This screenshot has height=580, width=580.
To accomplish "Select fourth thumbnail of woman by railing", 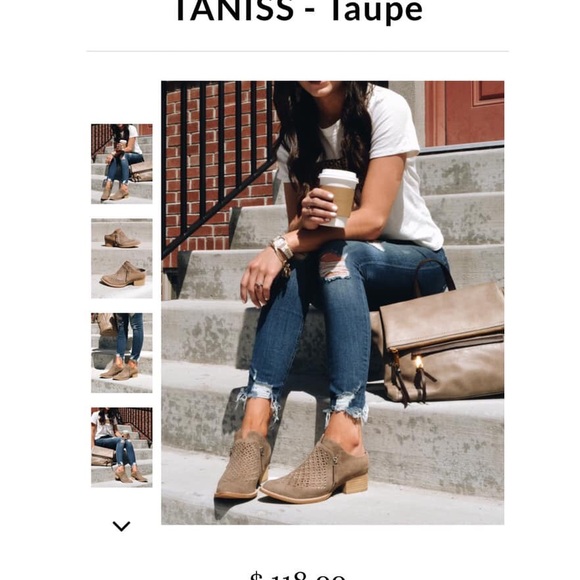I will (x=122, y=447).
